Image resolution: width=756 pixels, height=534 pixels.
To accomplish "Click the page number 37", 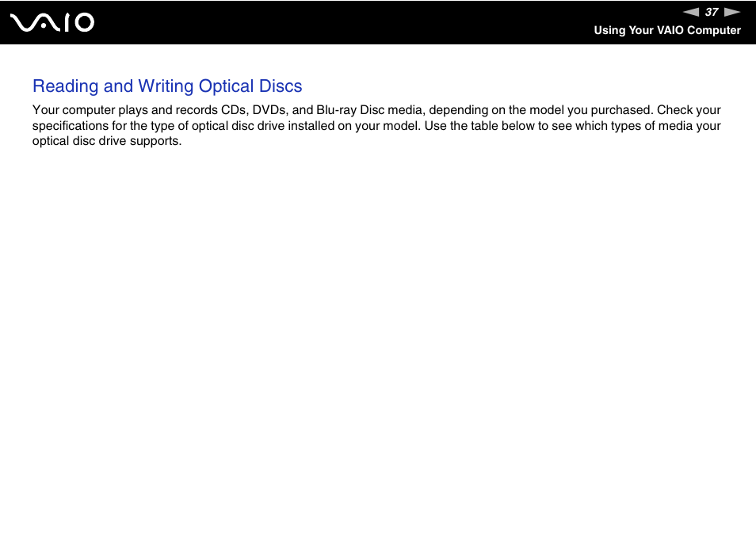I will click(712, 12).
